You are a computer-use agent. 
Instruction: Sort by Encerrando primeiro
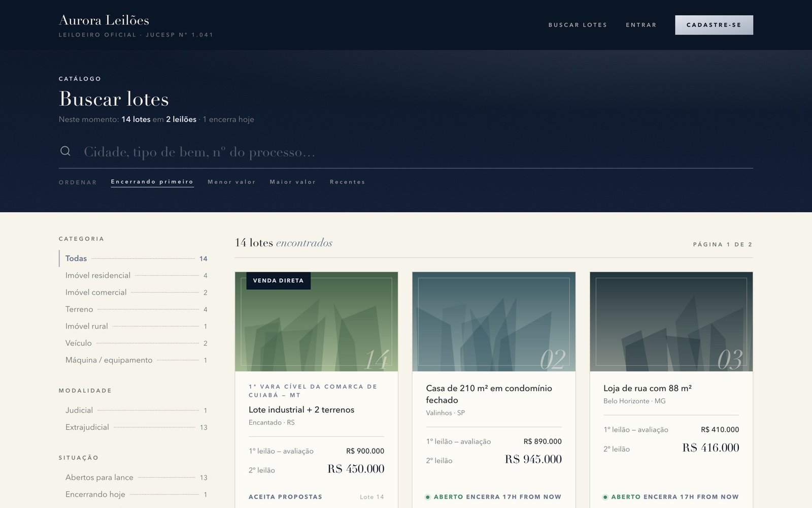point(152,182)
